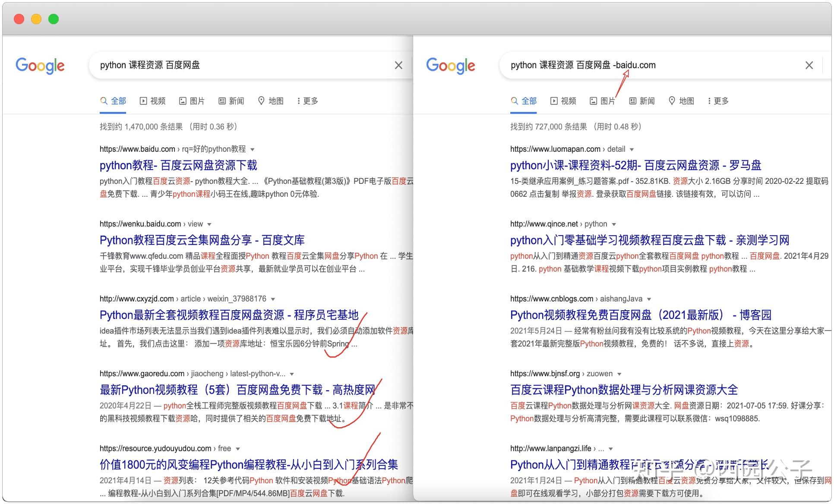834x504 pixels.
Task: Click the URL https://wenku.baidu.com › view
Action: click(x=151, y=224)
